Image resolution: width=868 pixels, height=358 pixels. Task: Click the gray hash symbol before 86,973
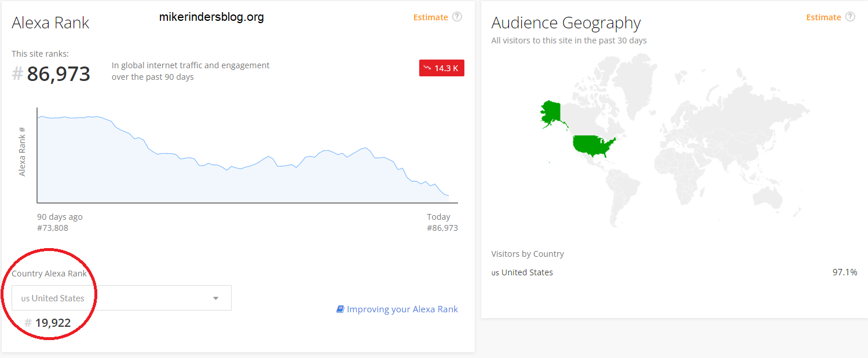(18, 75)
